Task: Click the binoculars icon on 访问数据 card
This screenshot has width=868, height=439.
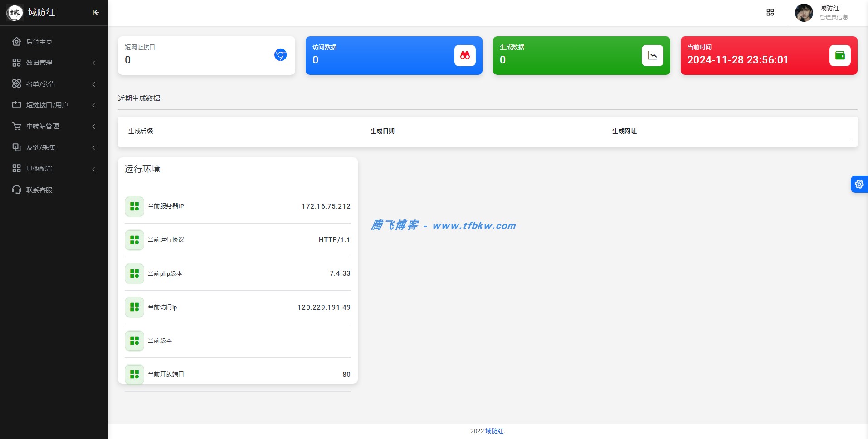Action: [465, 55]
